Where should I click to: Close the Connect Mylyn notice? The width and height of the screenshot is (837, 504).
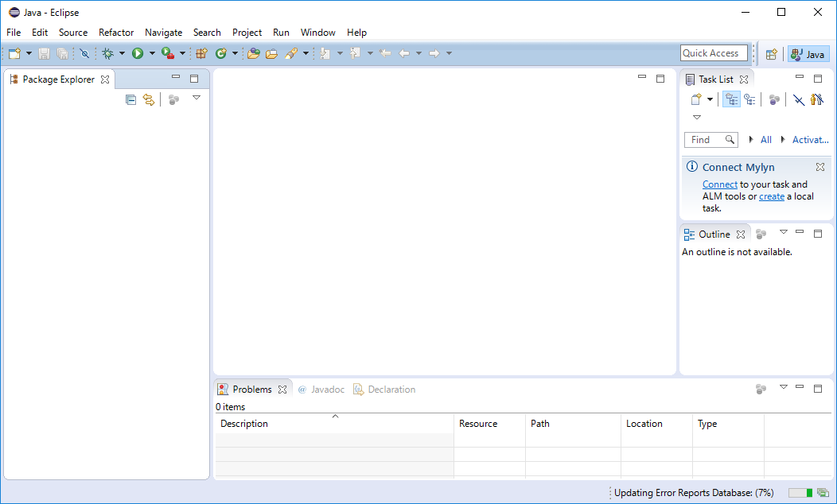(x=820, y=167)
